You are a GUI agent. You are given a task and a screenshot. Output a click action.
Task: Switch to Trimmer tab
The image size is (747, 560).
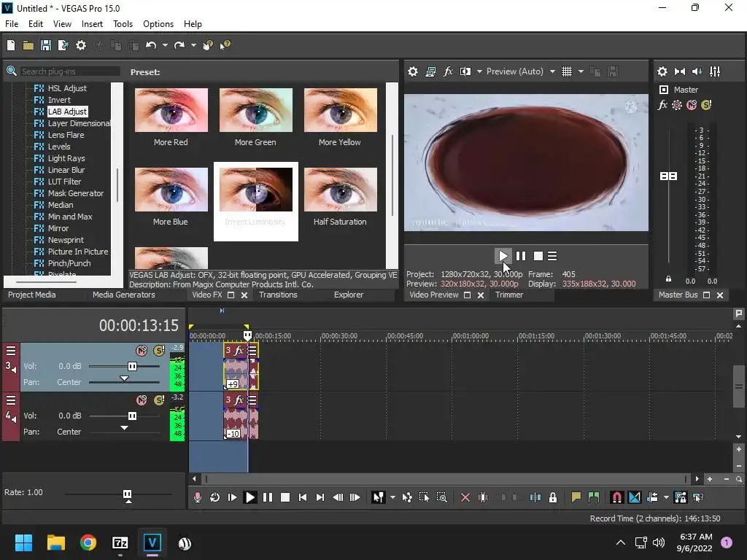click(x=509, y=295)
